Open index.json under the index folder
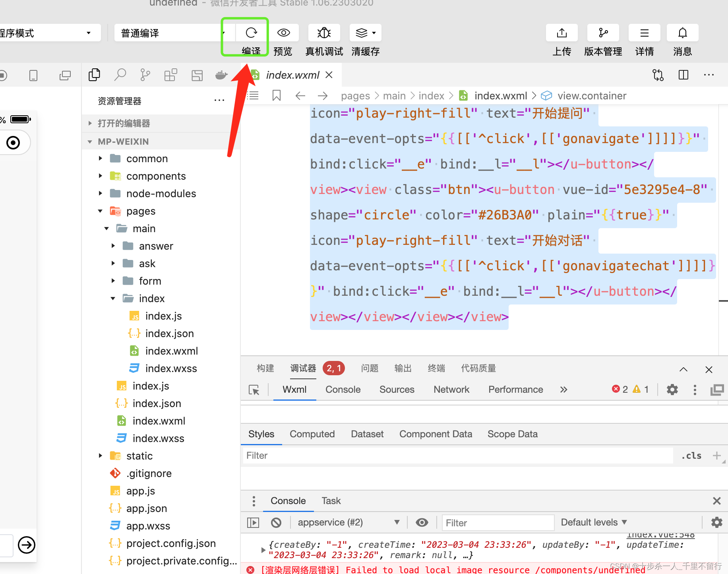 (x=169, y=334)
